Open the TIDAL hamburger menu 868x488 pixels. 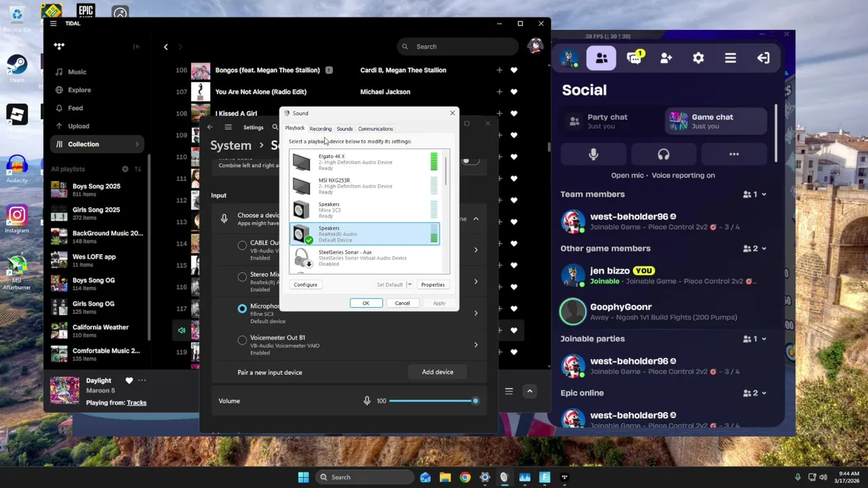(53, 23)
